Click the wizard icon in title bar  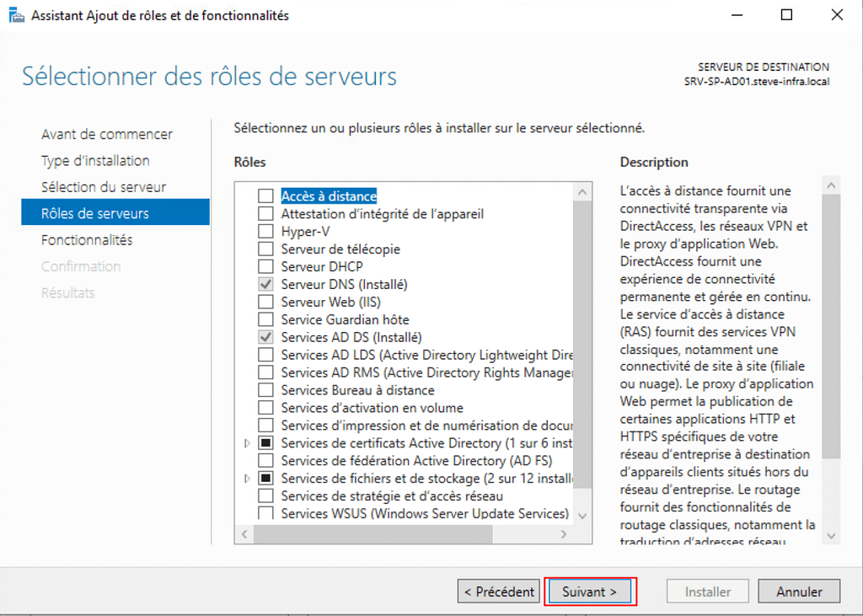16,15
